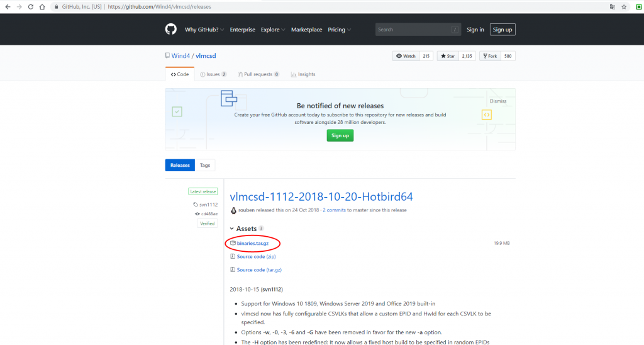Download Source code (tar.gz)
The width and height of the screenshot is (644, 345).
[x=259, y=269]
